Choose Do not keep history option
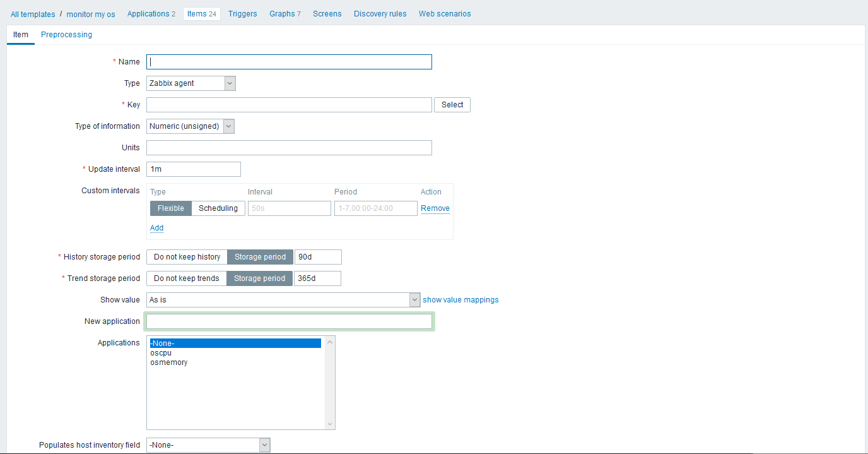This screenshot has height=454, width=868. (186, 256)
